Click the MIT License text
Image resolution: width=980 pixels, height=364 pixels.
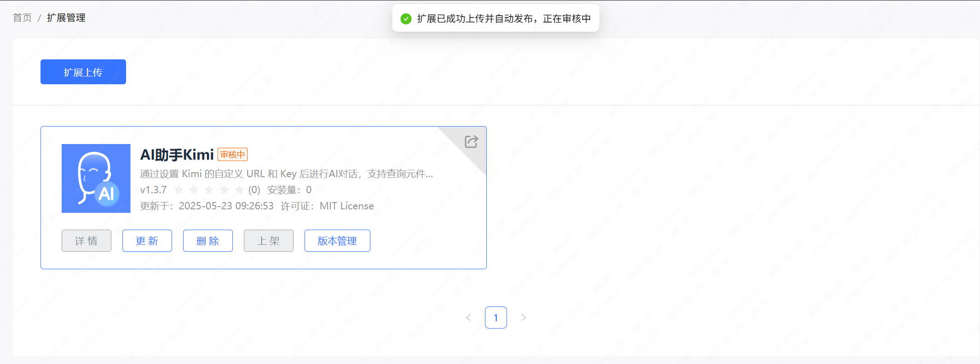[346, 206]
